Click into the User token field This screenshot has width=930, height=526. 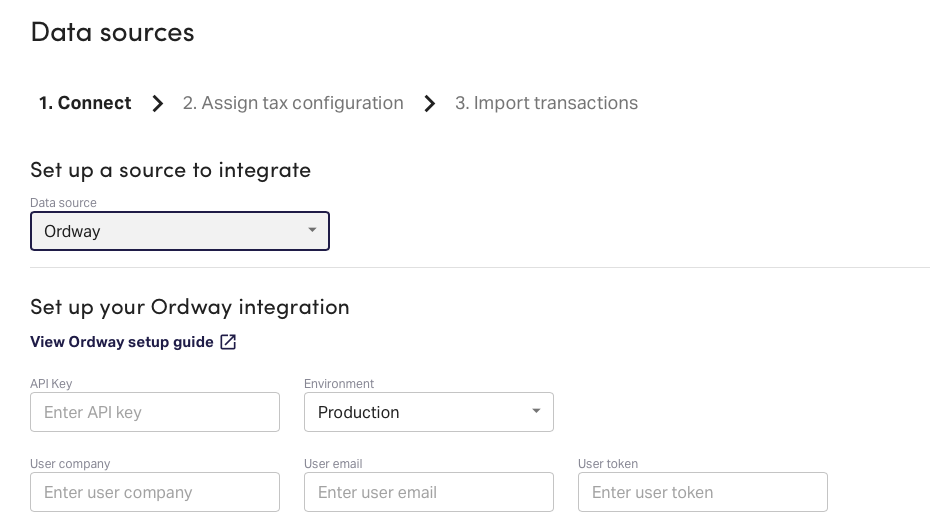coord(702,492)
